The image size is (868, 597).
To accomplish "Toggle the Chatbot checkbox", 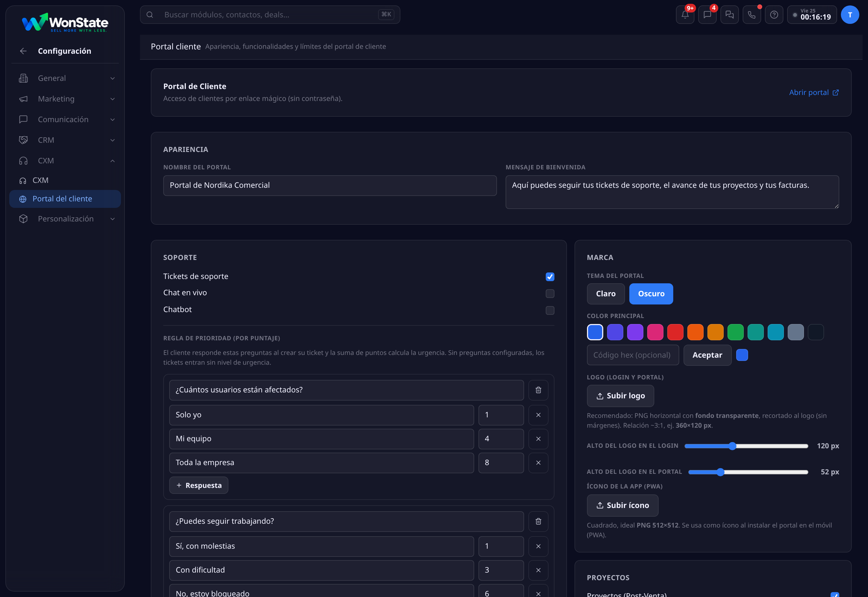I will [550, 310].
